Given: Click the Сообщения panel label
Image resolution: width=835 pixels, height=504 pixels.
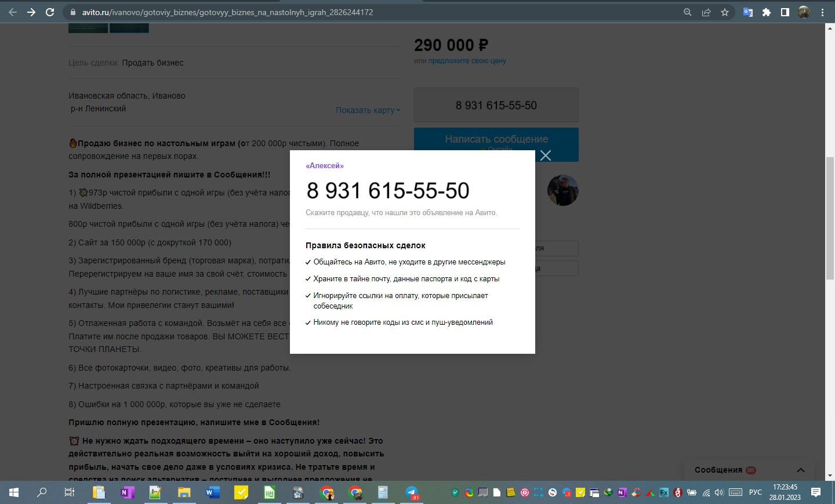Looking at the screenshot, I should coord(718,470).
